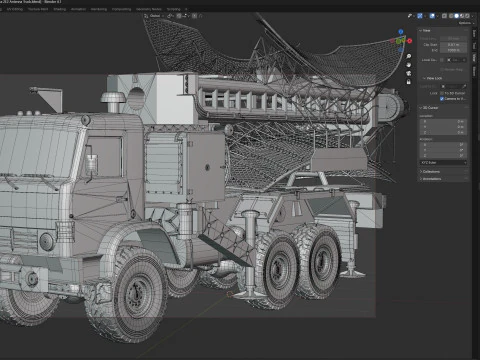
Task: Switch to material preview shading
Action: 462,16
